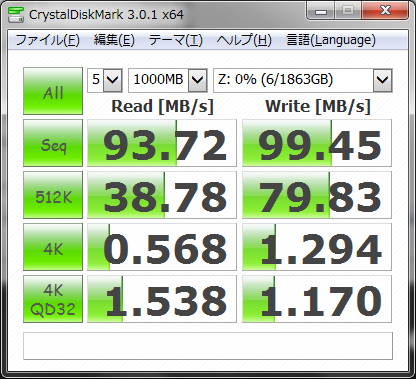Open the 言語(Language) menu
The width and height of the screenshot is (416, 379).
click(331, 40)
